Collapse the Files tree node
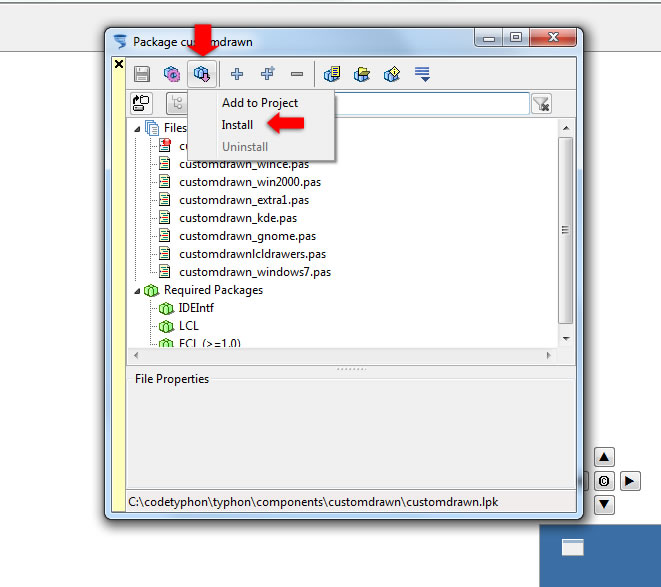The image size is (661, 587). [137, 129]
